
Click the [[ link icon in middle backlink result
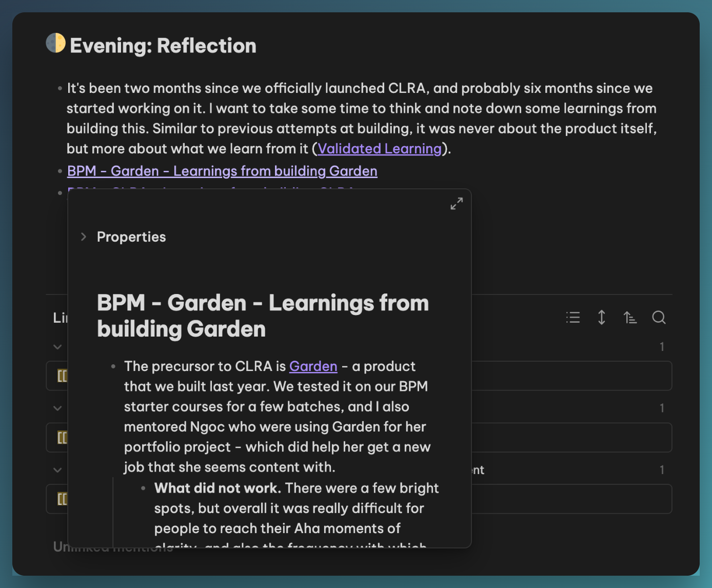point(62,438)
